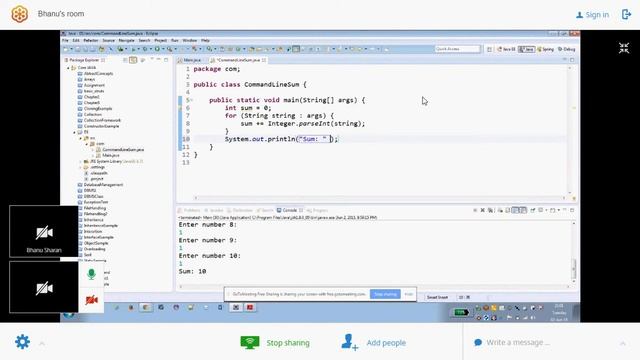Close the CommandLineSum.java editor tab
Screen dimensions: 640x360
[264, 60]
